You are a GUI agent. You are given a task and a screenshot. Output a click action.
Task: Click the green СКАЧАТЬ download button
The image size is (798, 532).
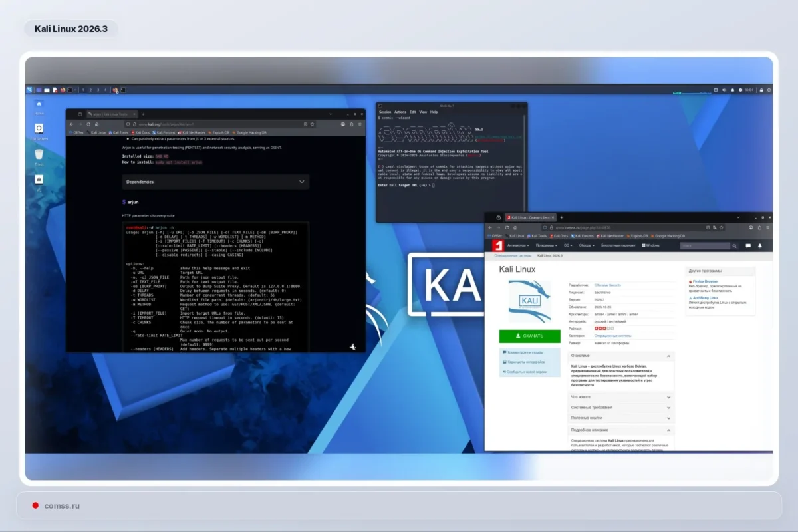(x=530, y=336)
